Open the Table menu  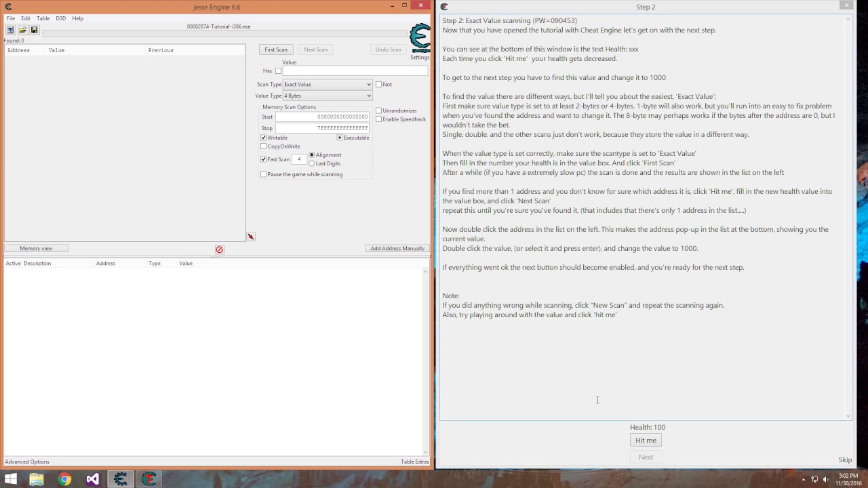(43, 18)
